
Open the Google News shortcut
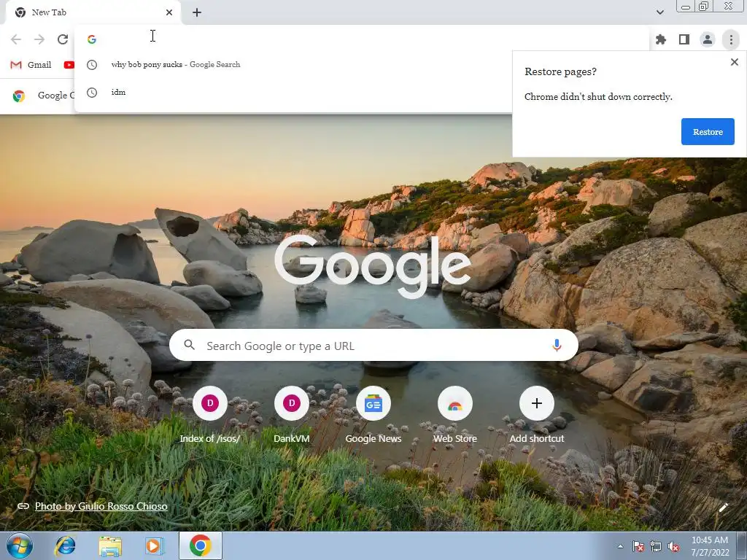(373, 415)
